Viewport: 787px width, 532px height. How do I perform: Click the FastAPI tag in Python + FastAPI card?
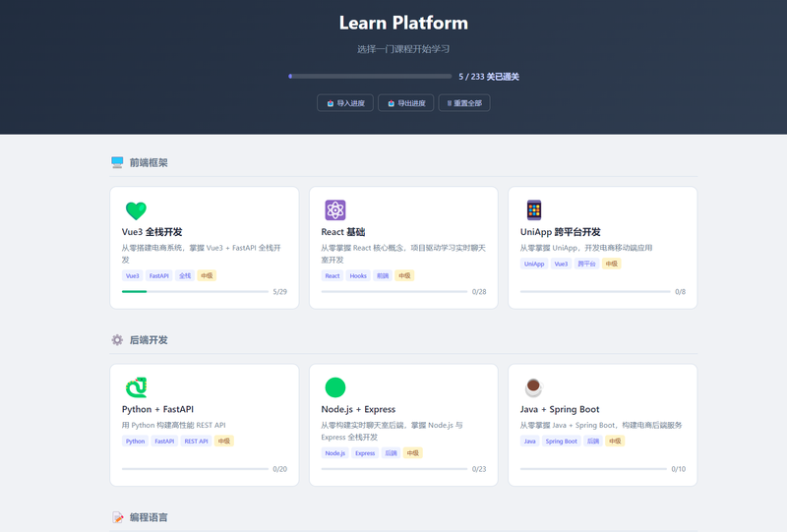point(164,441)
